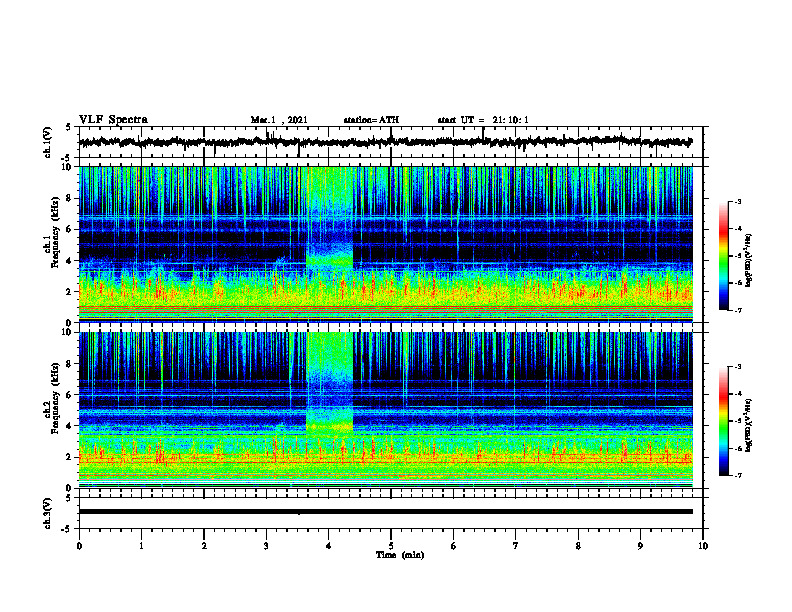Click the "-3" label on ch.2 color scale
792x612 pixels.
click(737, 367)
